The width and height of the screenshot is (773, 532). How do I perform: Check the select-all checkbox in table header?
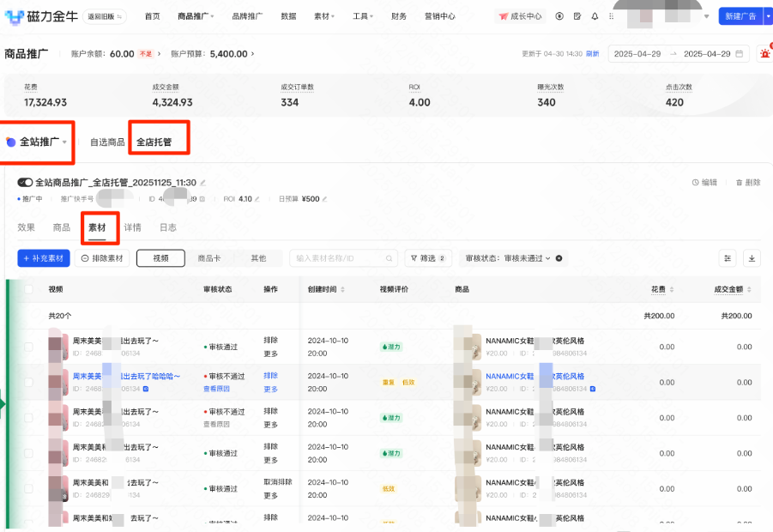point(28,289)
